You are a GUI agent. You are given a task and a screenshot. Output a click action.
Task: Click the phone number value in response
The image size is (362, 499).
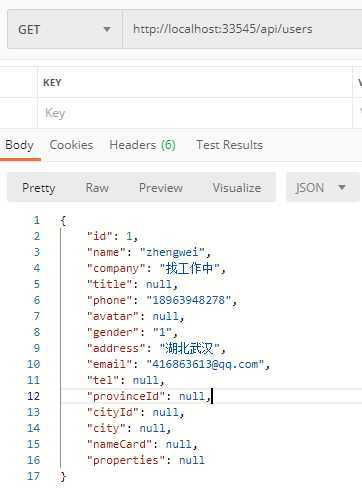[189, 300]
